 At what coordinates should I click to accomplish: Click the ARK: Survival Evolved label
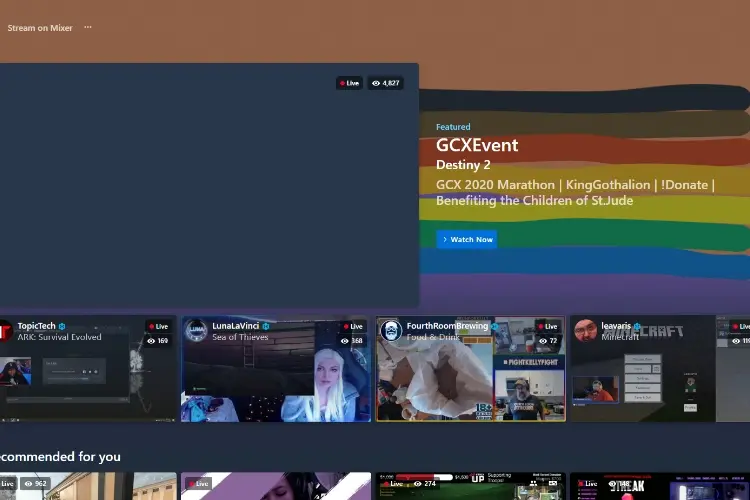pos(59,337)
